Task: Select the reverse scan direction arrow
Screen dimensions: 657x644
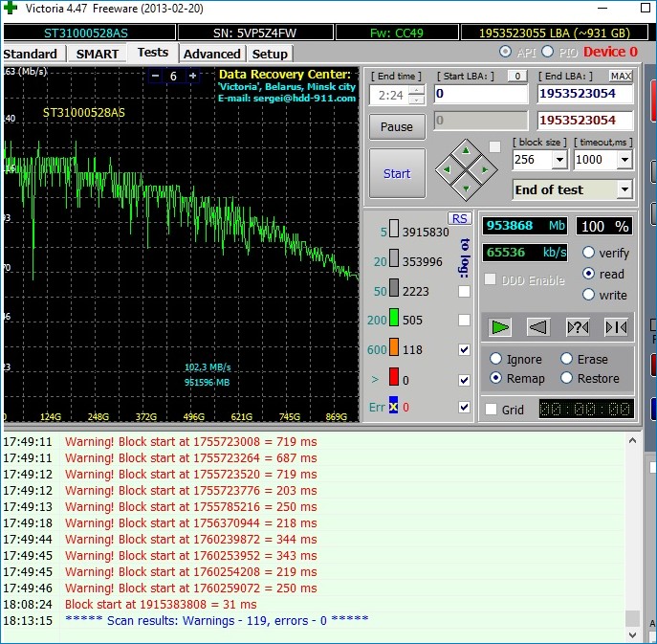Action: coord(538,327)
